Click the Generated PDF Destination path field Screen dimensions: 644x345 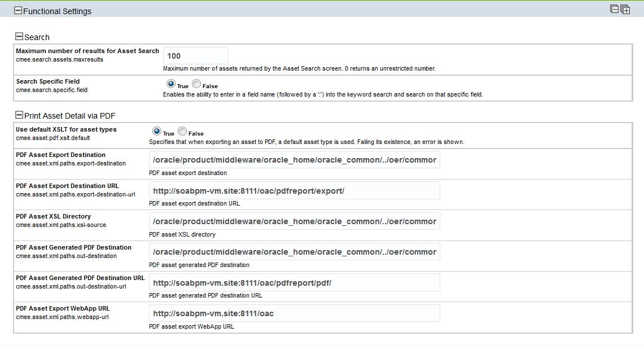[x=294, y=252]
